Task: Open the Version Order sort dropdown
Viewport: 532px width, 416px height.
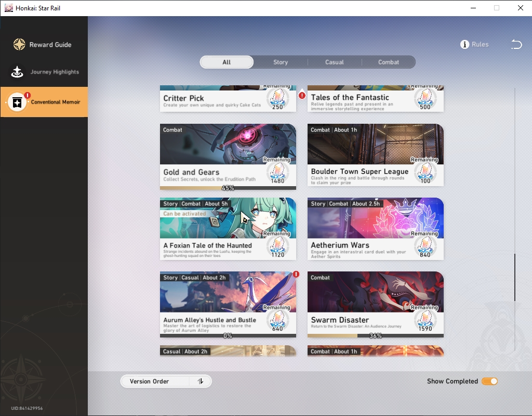Action: (x=166, y=381)
